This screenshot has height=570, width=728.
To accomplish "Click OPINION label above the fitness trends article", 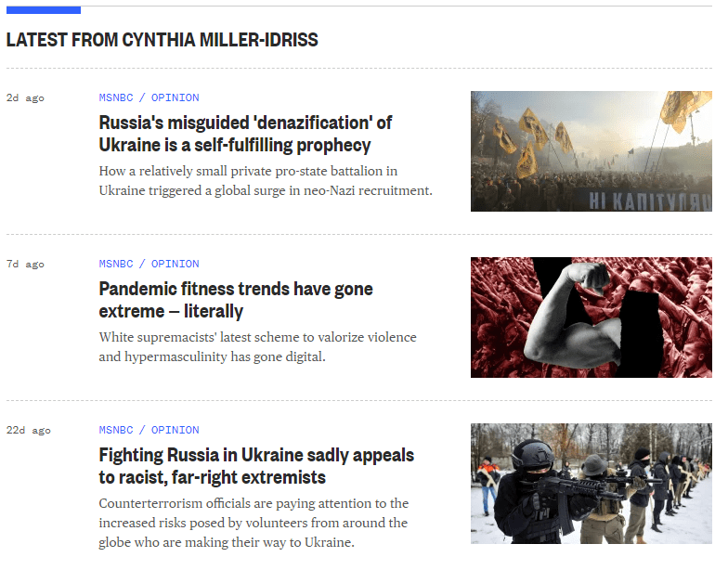I will pos(175,264).
